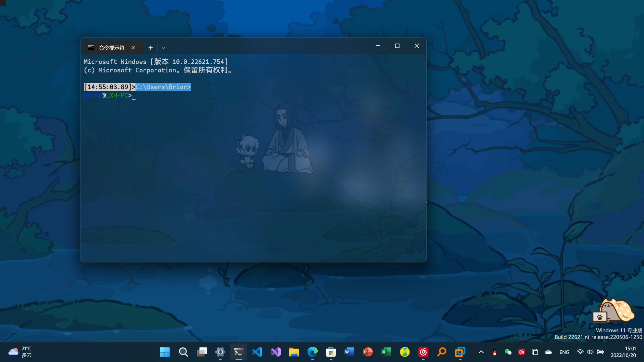
Task: Launch Excel from the taskbar
Action: point(386,352)
